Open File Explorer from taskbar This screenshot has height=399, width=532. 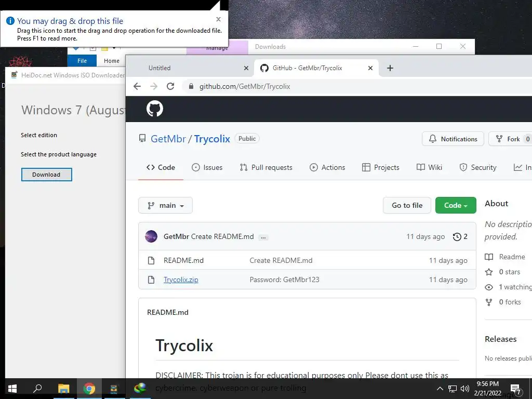click(x=63, y=389)
